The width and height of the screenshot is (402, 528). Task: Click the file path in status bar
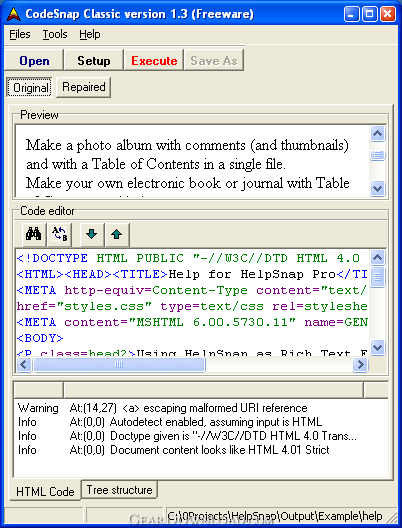click(x=275, y=516)
